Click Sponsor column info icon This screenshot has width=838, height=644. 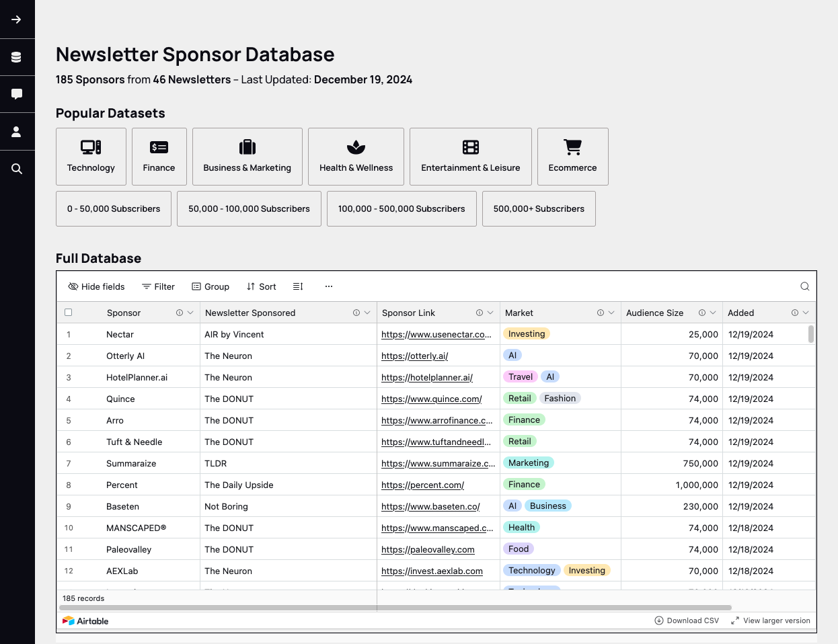(x=180, y=313)
